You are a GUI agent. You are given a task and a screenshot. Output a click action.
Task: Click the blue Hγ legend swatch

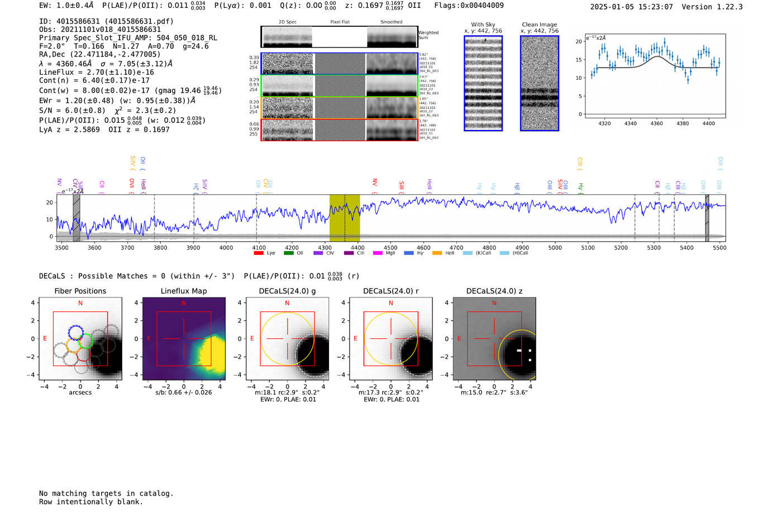click(408, 253)
